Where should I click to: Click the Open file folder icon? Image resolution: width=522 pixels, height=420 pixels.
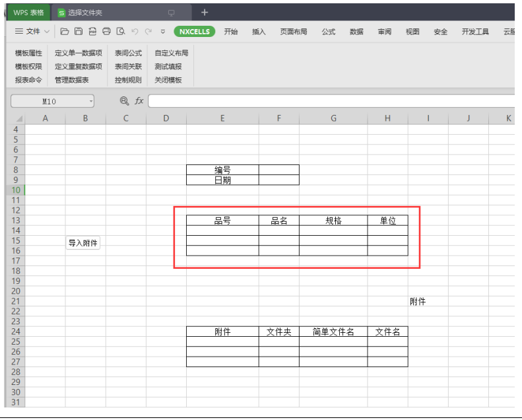click(65, 31)
